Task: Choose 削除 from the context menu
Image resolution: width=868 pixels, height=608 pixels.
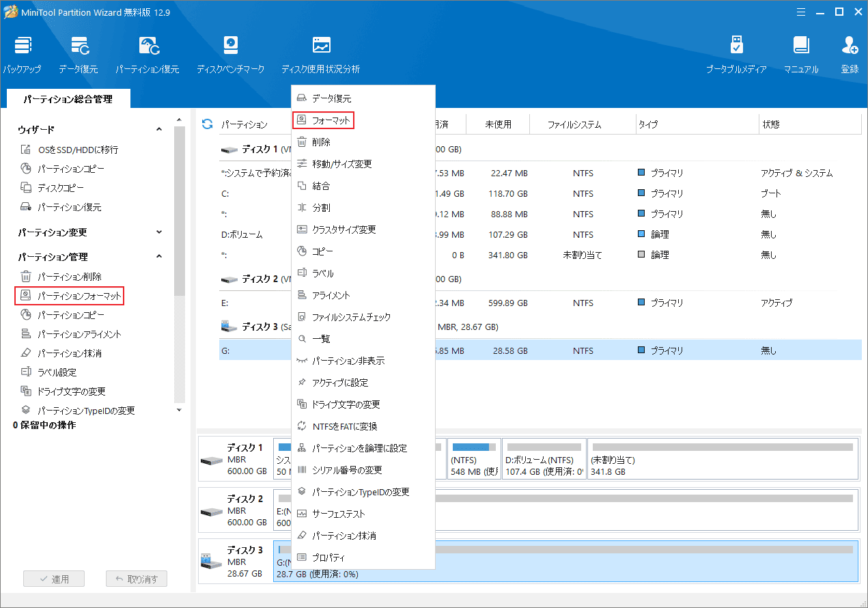Action: (363, 142)
